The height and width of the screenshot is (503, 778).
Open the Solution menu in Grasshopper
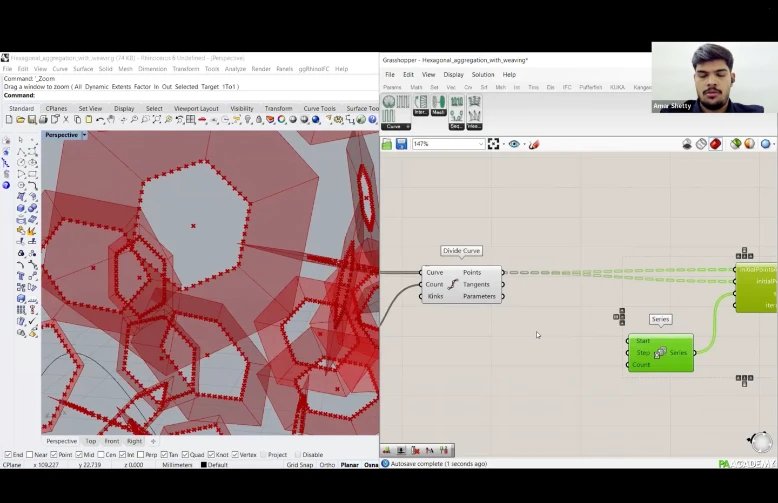(x=483, y=75)
